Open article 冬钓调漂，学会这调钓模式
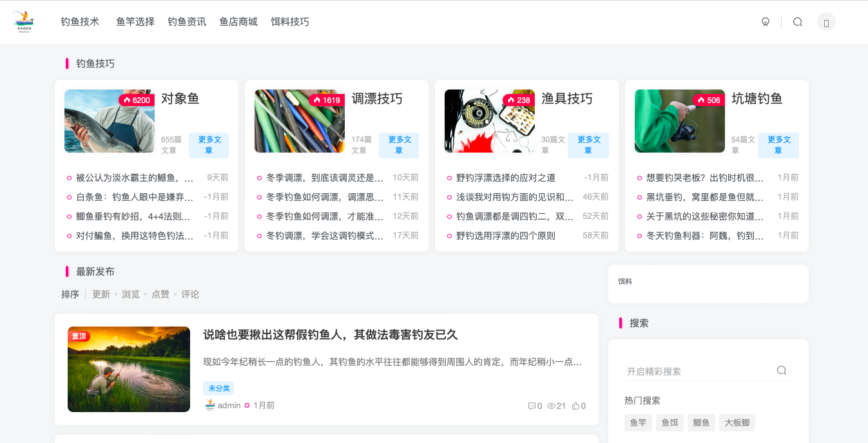Viewport: 868px width, 443px height. coord(325,236)
